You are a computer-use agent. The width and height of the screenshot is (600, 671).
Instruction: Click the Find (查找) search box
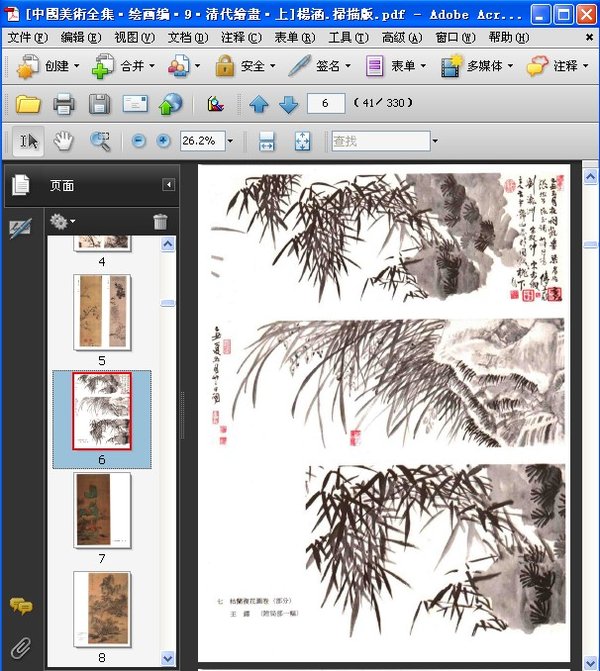click(x=381, y=141)
